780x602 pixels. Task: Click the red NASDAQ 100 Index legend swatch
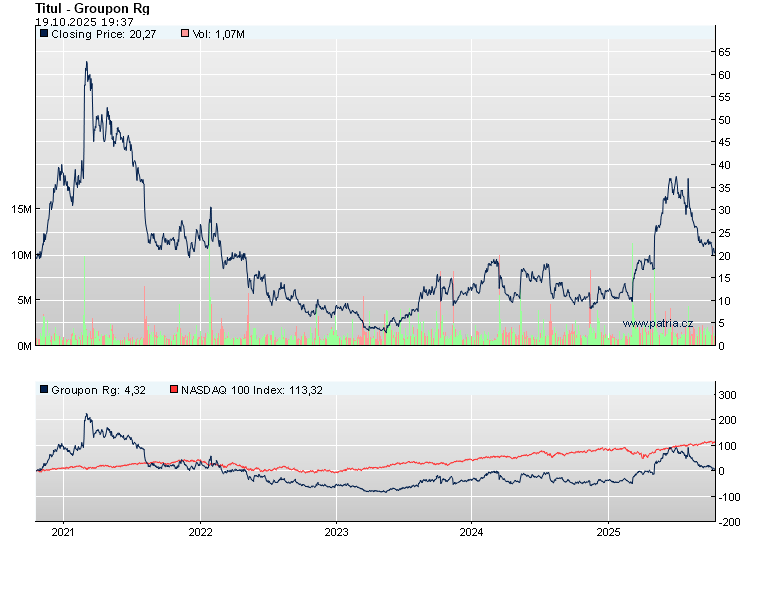[x=173, y=389]
